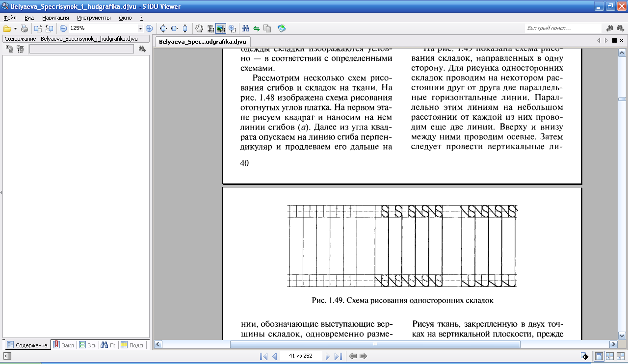Find previous quick search result

610,28
